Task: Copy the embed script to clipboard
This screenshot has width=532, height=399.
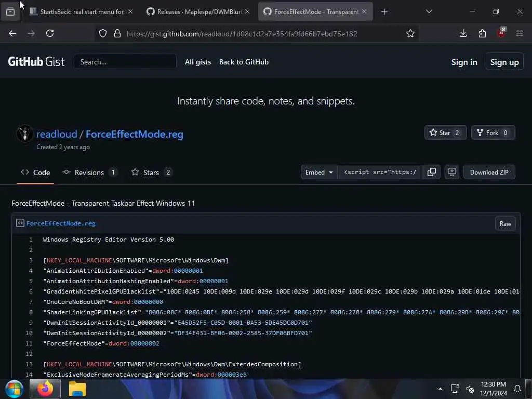Action: coord(432,172)
